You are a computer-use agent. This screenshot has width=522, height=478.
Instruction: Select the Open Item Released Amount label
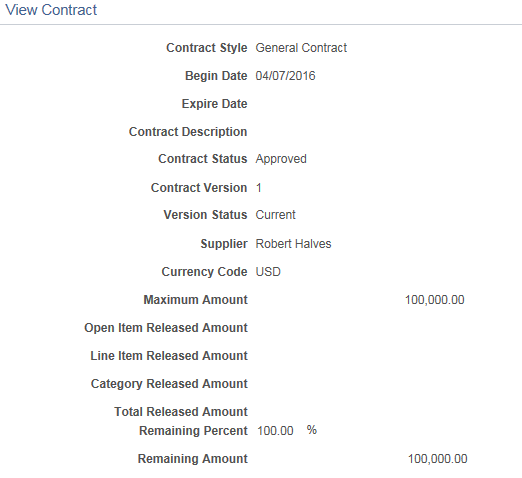(166, 328)
